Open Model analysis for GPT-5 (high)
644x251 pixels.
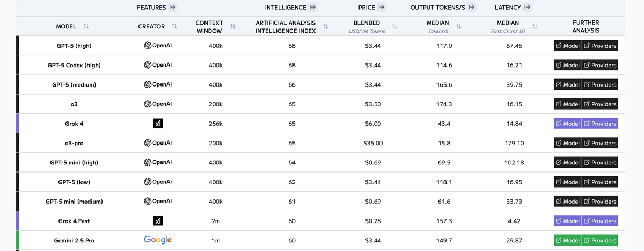click(x=567, y=46)
